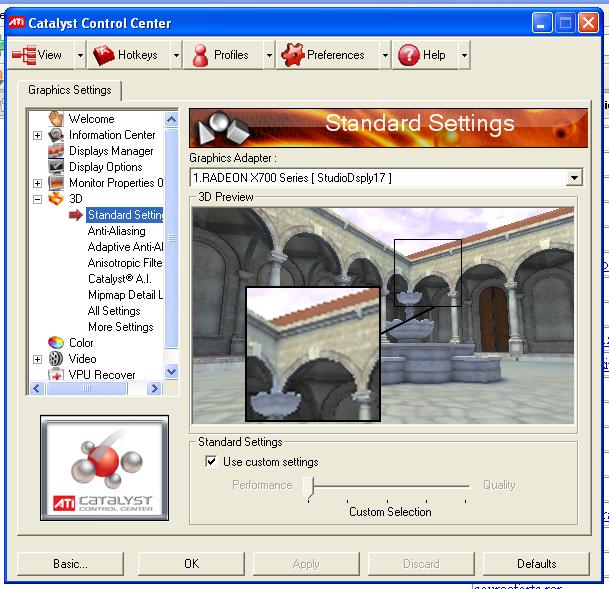Expand the Video tree node
The width and height of the screenshot is (609, 589).
pos(37,359)
